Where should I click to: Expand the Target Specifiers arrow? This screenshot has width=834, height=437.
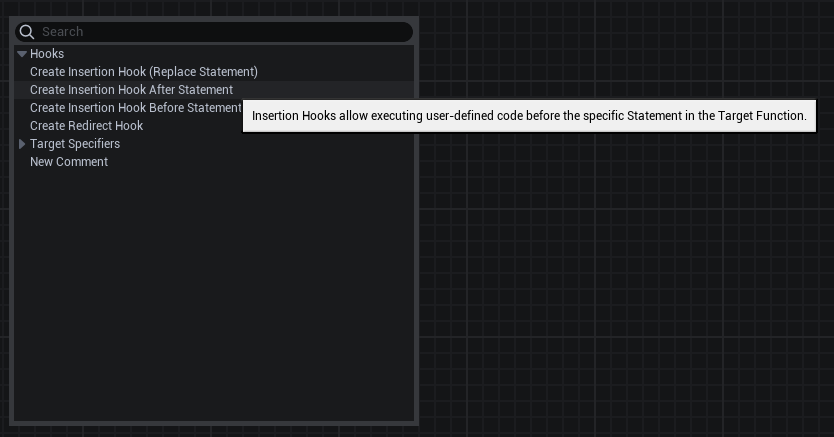[x=22, y=144]
